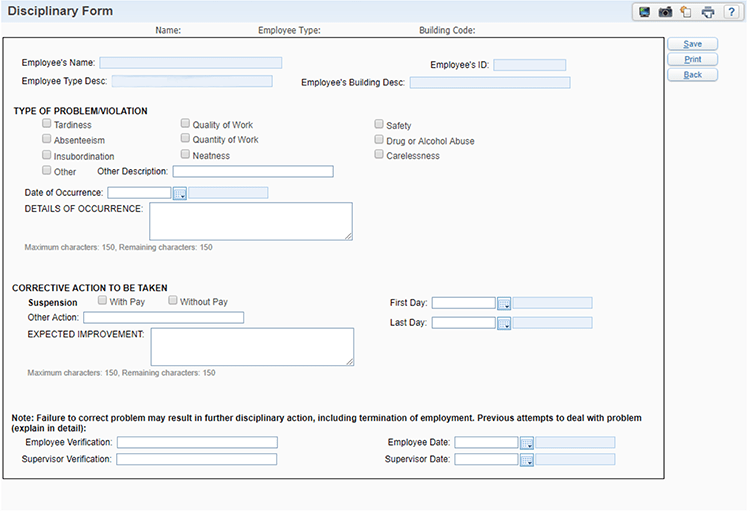Click the printer icon in the top toolbar
The width and height of the screenshot is (750, 511).
coord(708,12)
